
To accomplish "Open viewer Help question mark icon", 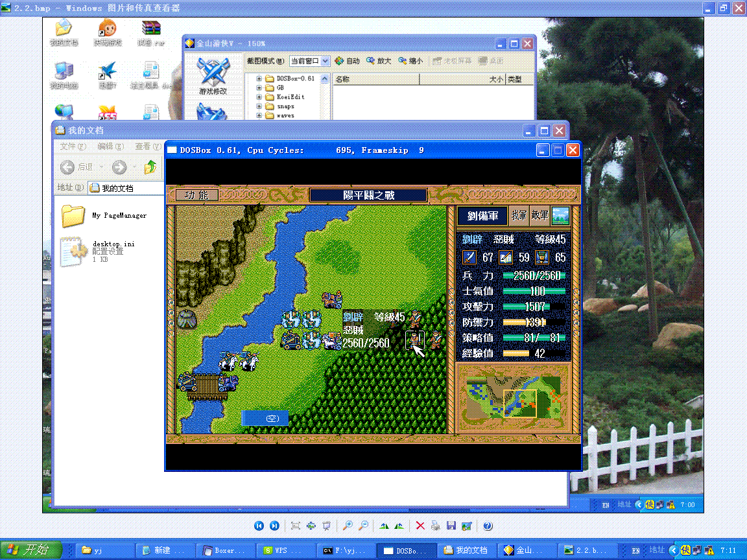I will pos(488,526).
